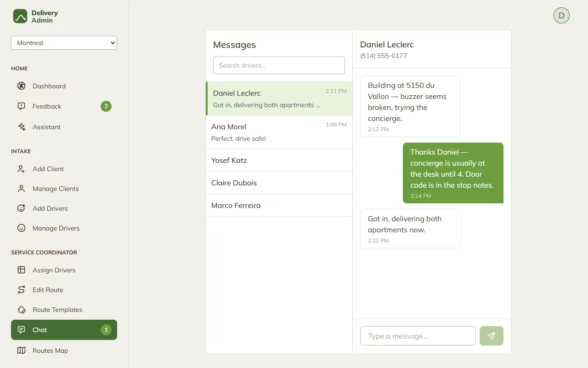Viewport: 588px width, 368px height.
Task: Open the Edit Route label
Action: [x=48, y=290]
